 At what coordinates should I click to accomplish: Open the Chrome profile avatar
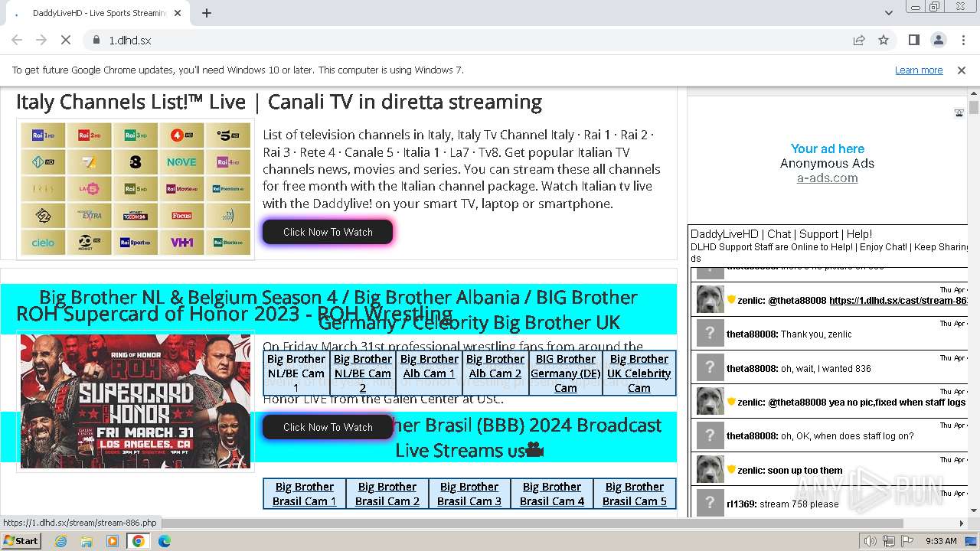[939, 40]
